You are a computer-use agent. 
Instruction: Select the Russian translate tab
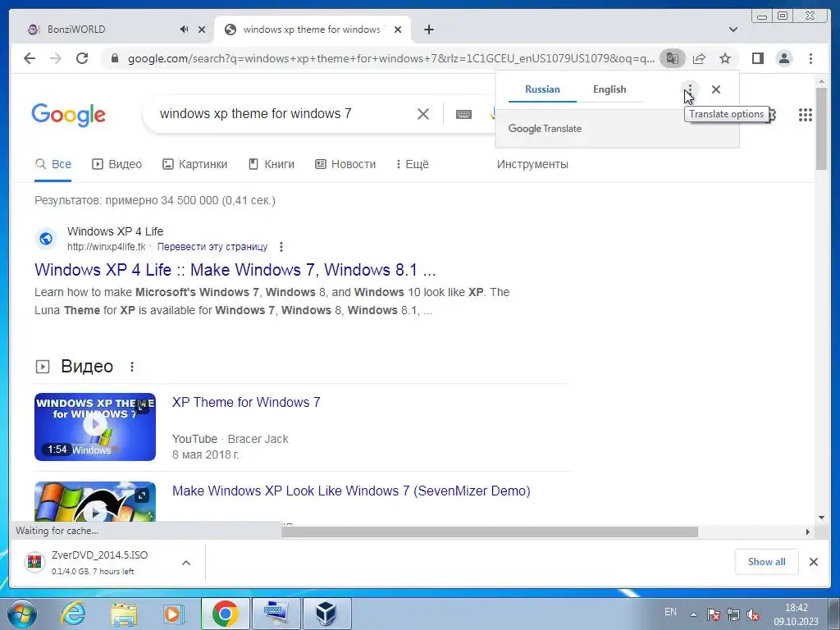coord(542,89)
